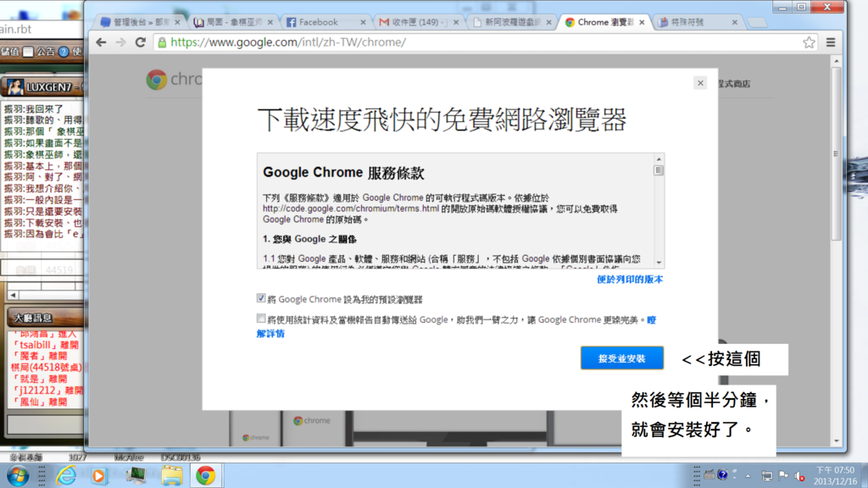The width and height of the screenshot is (868, 488).
Task: Click the LUXGEN7 avatar in the game window
Action: tap(15, 87)
